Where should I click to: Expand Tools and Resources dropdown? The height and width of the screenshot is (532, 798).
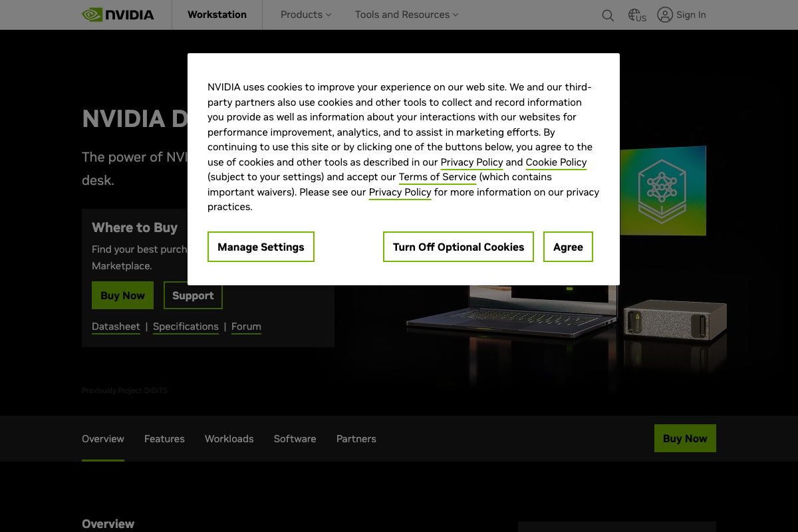tap(406, 15)
